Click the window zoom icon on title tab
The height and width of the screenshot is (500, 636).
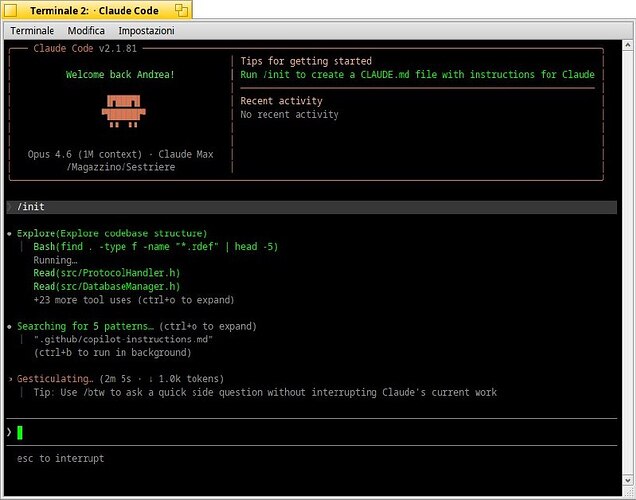tap(180, 10)
